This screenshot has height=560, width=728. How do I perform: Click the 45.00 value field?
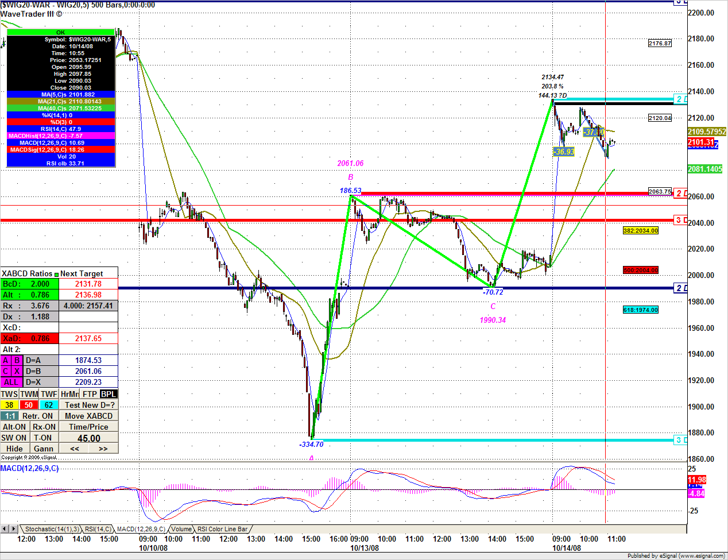click(89, 438)
